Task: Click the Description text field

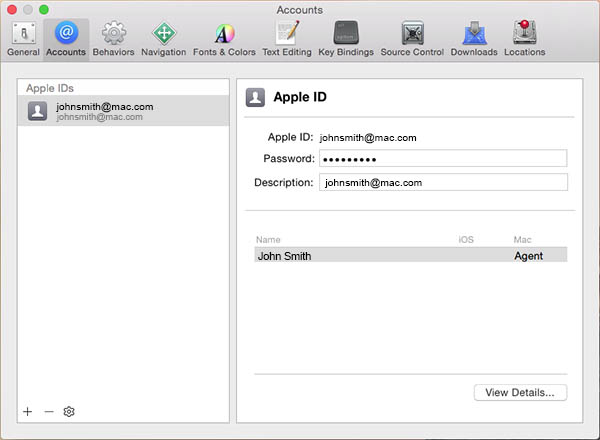Action: 443,183
